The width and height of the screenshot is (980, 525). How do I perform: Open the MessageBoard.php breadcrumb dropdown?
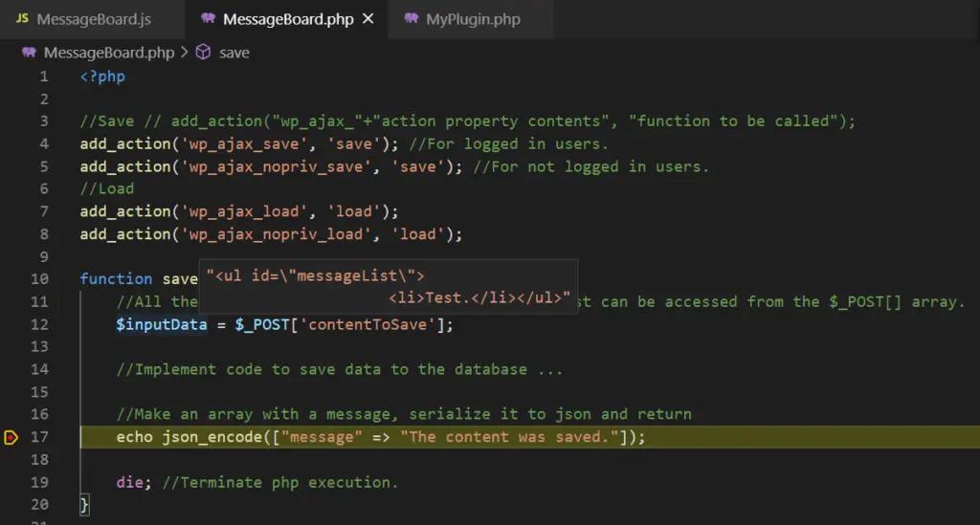click(108, 53)
